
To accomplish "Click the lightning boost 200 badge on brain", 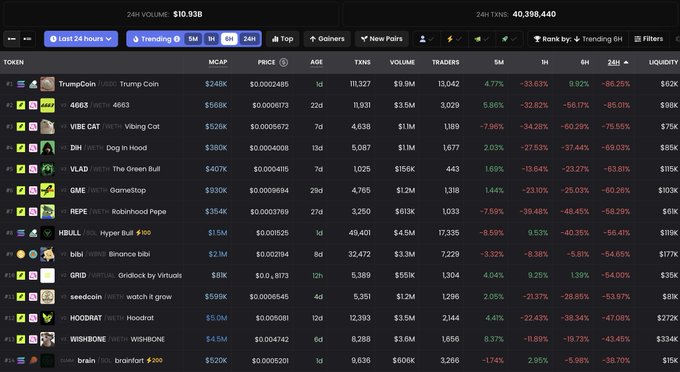I will [154, 360].
